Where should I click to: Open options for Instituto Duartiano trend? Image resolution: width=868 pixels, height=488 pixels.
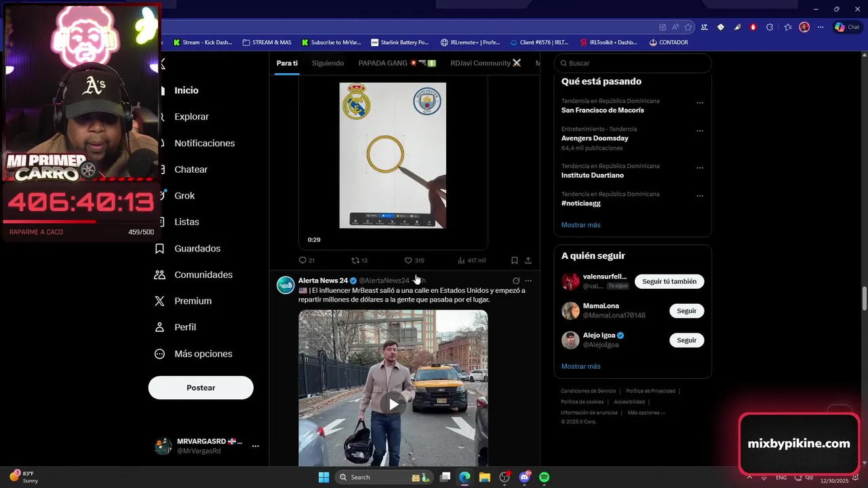tap(700, 168)
